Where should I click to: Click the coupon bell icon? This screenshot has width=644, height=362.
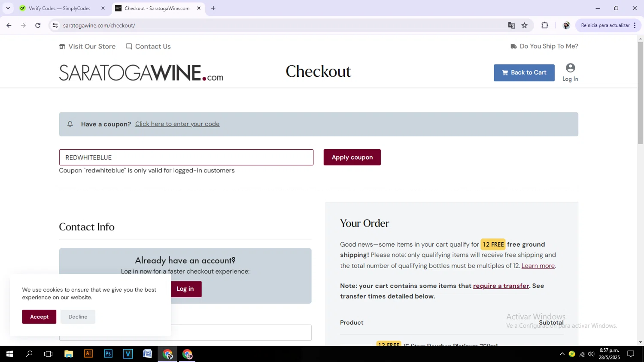70,124
